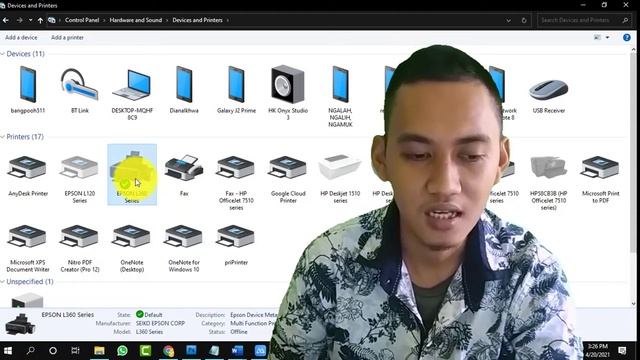Open the notification center icon

click(x=622, y=351)
